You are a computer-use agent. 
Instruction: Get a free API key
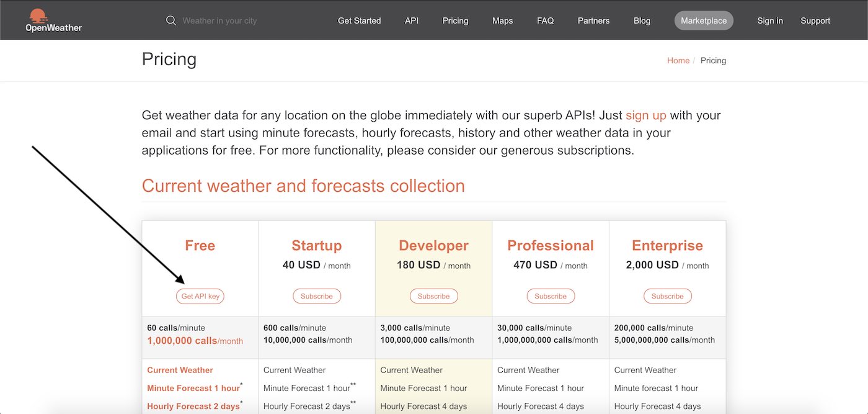point(200,296)
